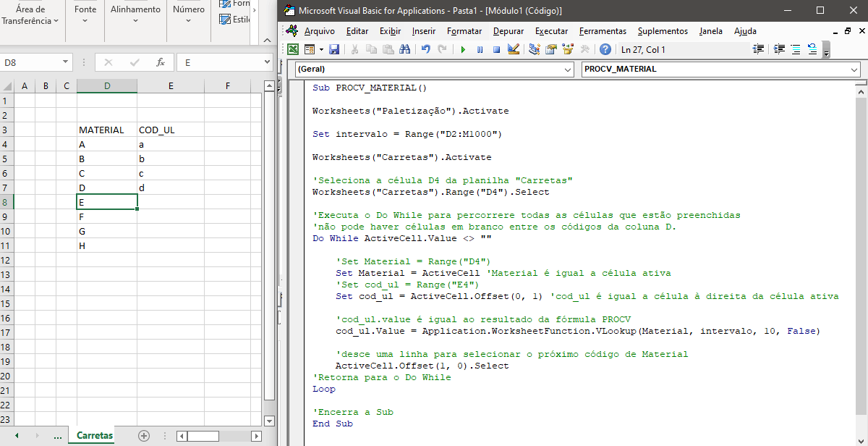Open the Formatar menu

464,31
